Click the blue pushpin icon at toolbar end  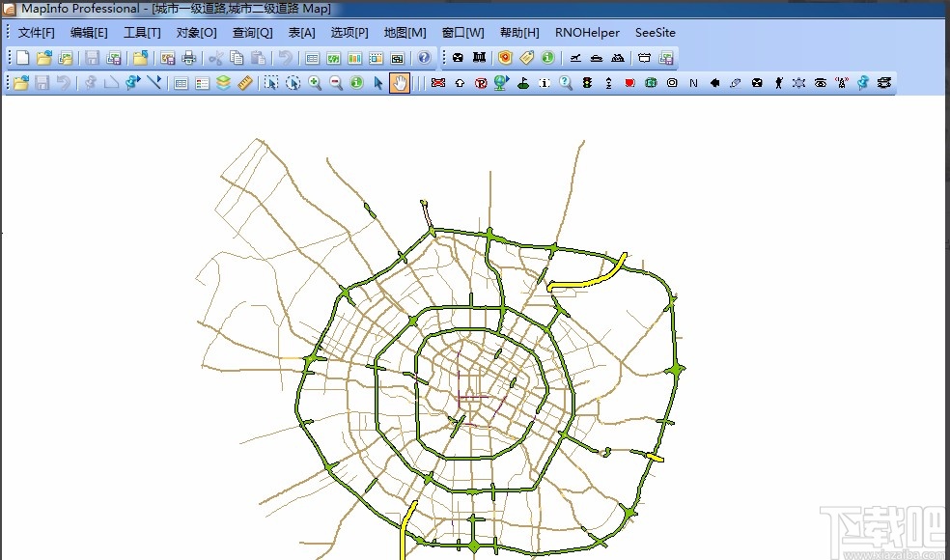click(x=863, y=82)
